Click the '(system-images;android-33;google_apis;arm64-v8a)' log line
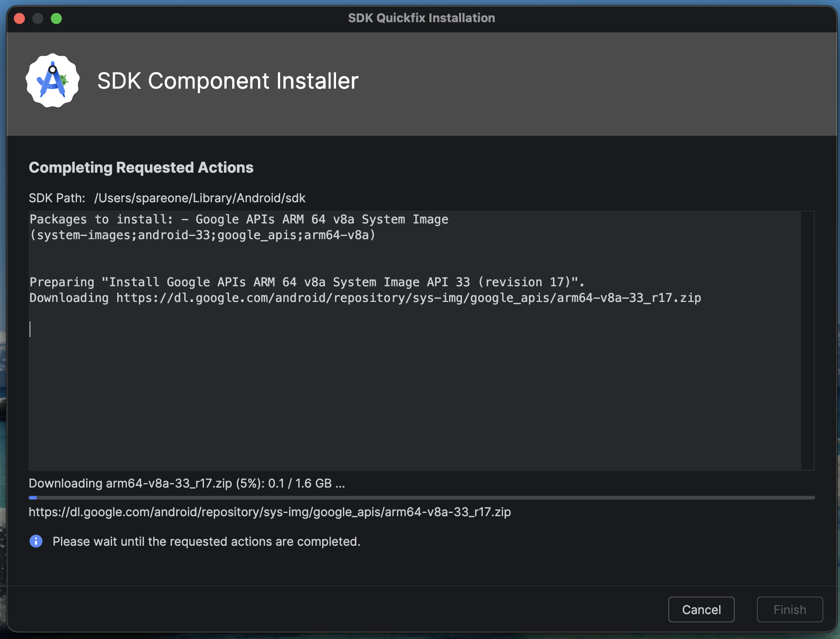 coord(203,235)
